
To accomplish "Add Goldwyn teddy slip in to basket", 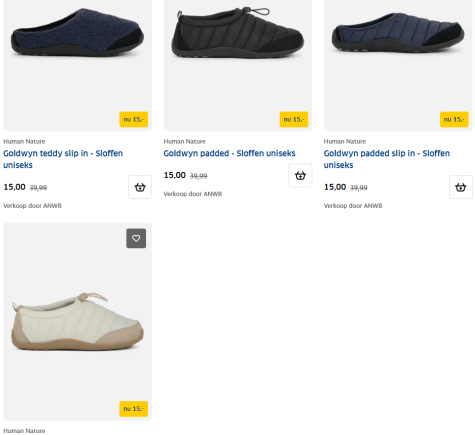I will pyautogui.click(x=140, y=187).
